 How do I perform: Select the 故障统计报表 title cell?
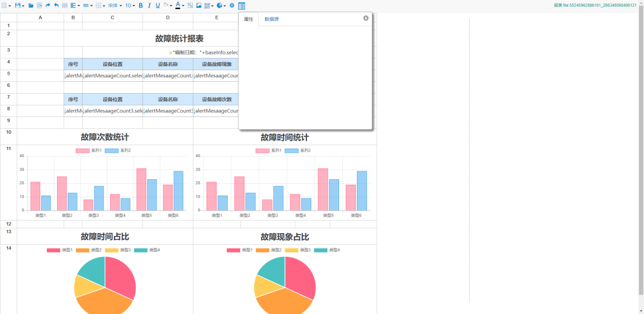pyautogui.click(x=179, y=39)
